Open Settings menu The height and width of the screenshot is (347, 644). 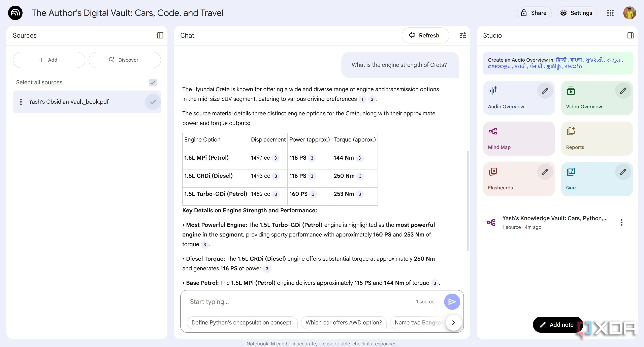click(577, 13)
